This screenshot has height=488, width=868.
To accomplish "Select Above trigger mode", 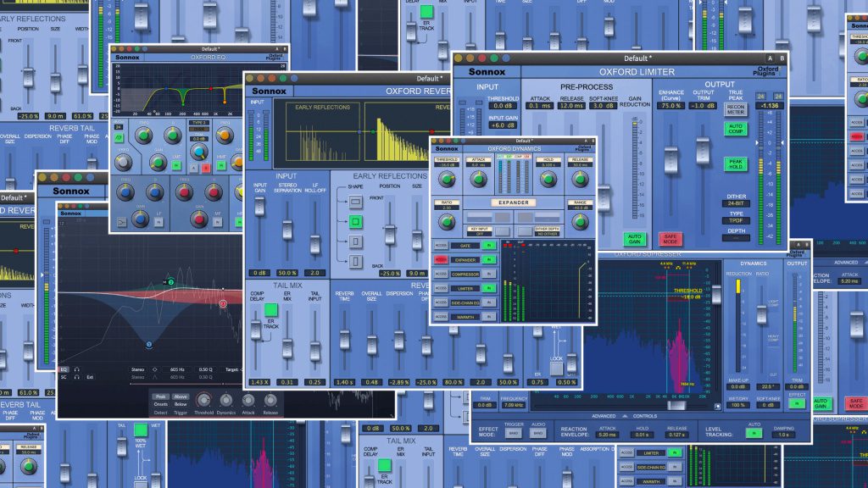I will (x=181, y=396).
